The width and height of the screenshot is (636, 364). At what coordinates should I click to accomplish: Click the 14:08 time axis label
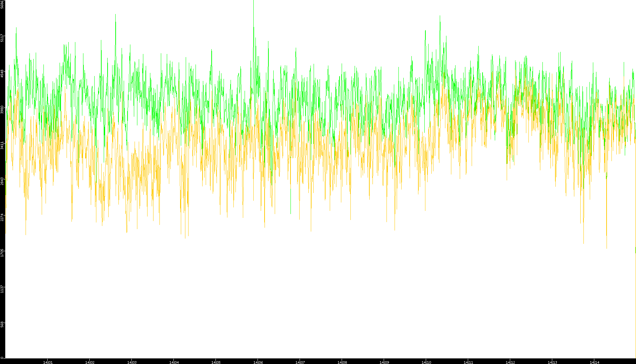click(342, 362)
